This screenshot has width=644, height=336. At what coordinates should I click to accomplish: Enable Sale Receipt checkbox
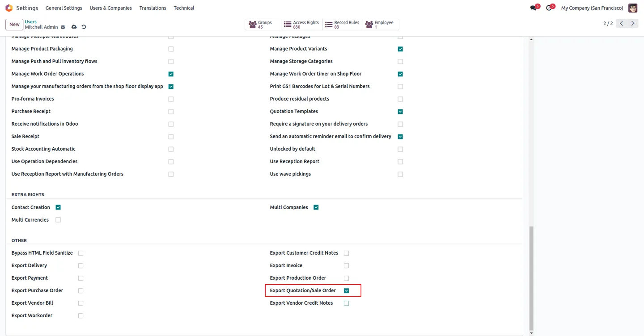click(171, 137)
